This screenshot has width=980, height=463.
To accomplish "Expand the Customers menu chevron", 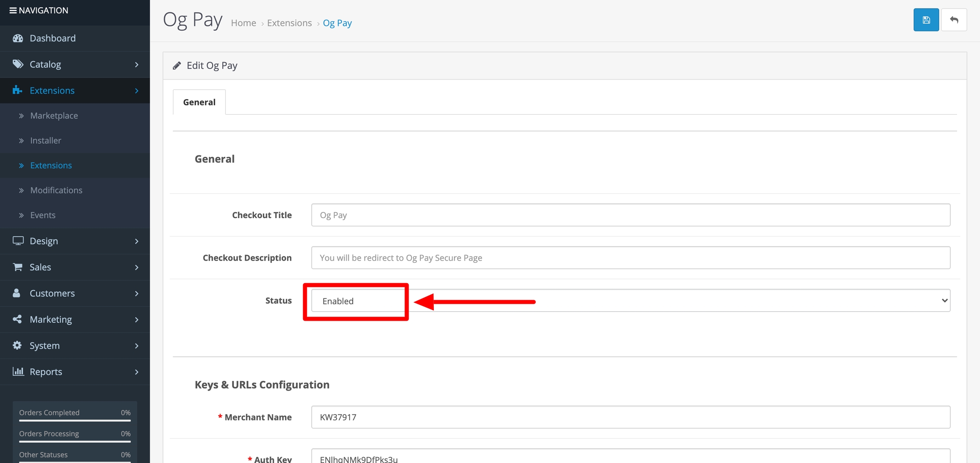I will tap(137, 293).
